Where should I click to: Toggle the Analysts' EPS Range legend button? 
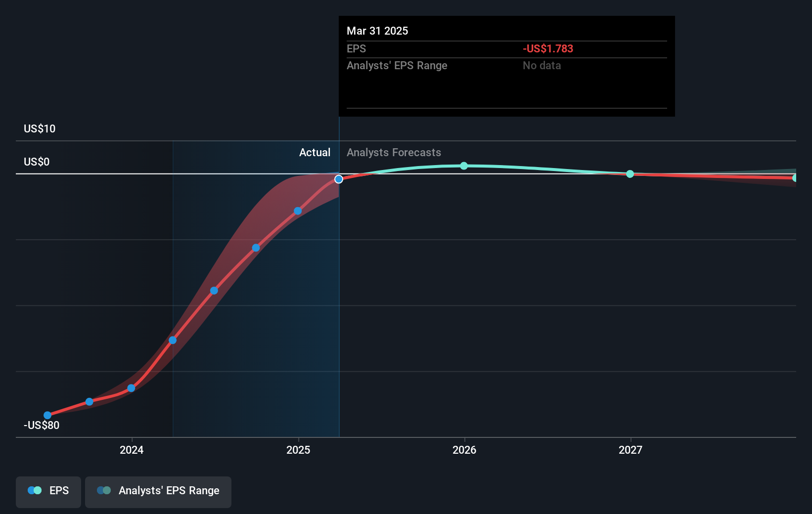pos(158,492)
